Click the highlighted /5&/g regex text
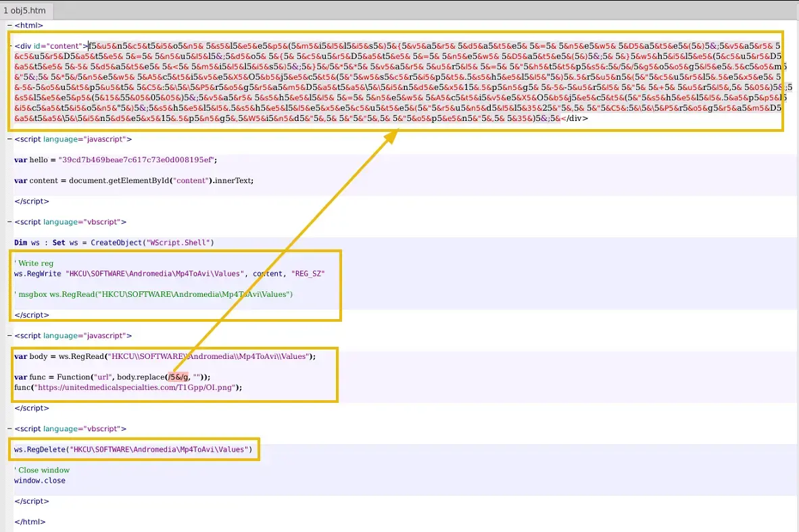This screenshot has width=799, height=532. coord(178,377)
